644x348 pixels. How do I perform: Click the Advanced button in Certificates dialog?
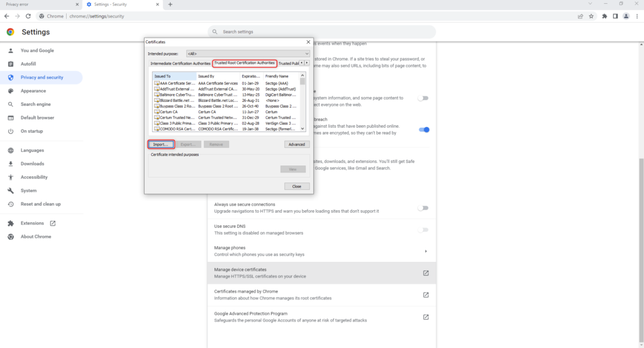[297, 144]
